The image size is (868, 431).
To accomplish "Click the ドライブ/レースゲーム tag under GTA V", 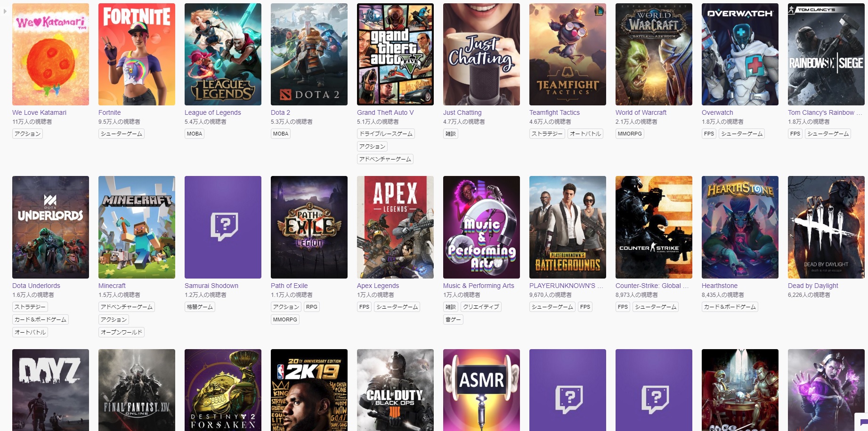I will (386, 134).
